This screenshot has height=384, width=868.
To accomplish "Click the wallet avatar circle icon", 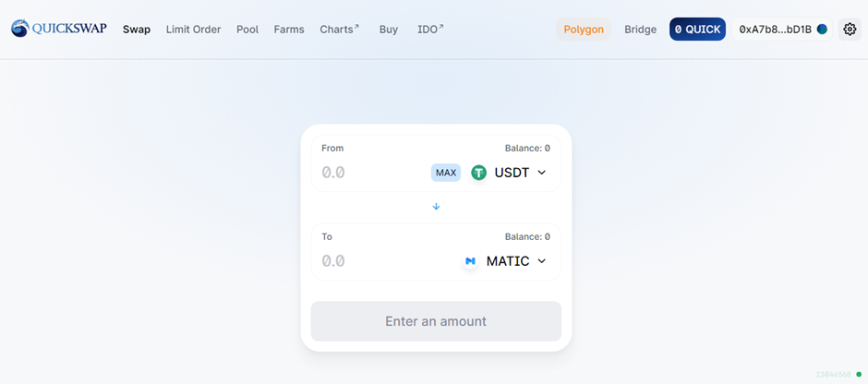I will [x=822, y=30].
